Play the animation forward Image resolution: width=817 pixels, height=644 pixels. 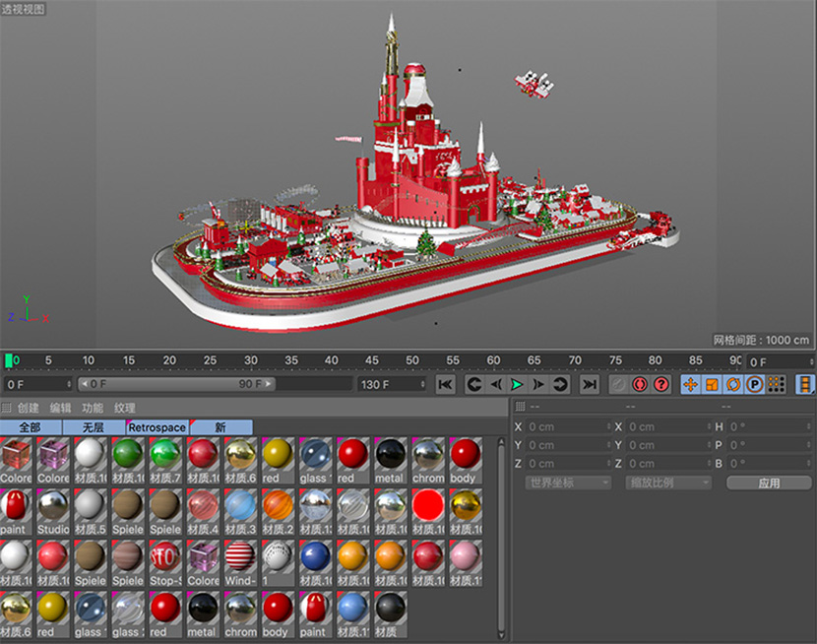pos(517,384)
